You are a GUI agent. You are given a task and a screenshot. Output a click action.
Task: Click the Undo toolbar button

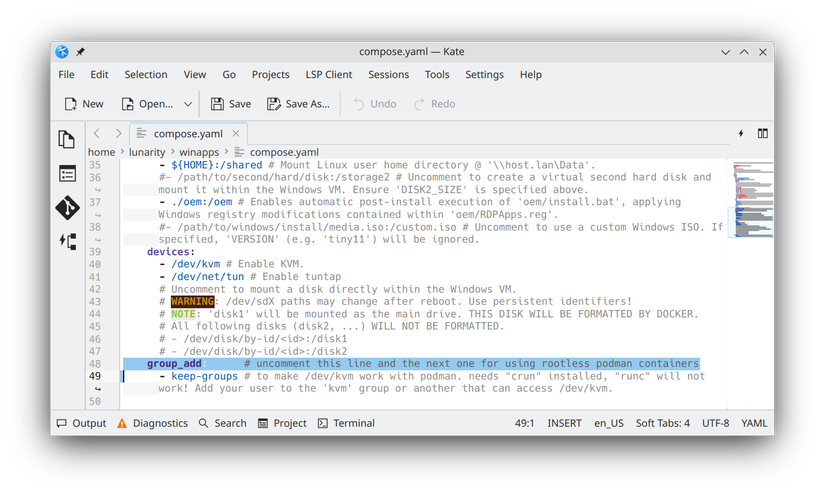375,104
